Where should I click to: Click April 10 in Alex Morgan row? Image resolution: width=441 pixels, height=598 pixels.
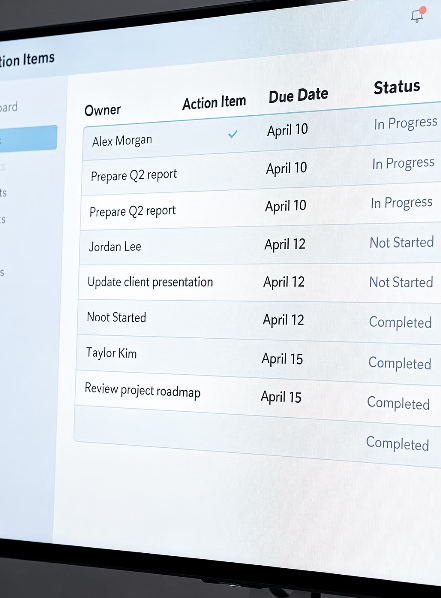tap(287, 130)
